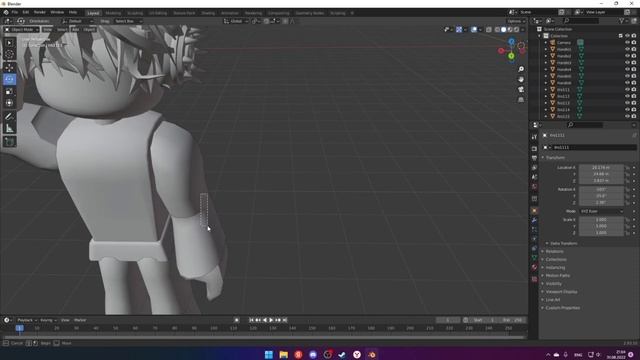
Task: Open the Object Data properties tab
Action: 534,258
